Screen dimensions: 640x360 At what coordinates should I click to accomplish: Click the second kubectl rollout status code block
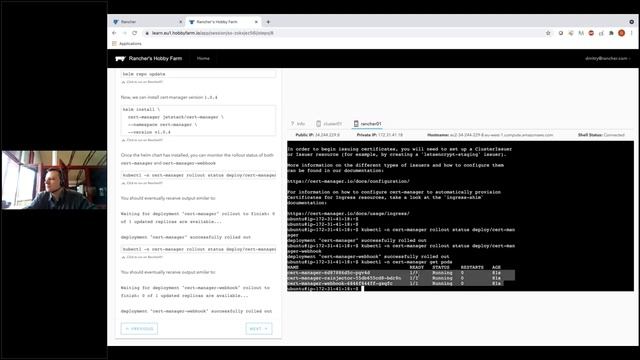[198, 249]
